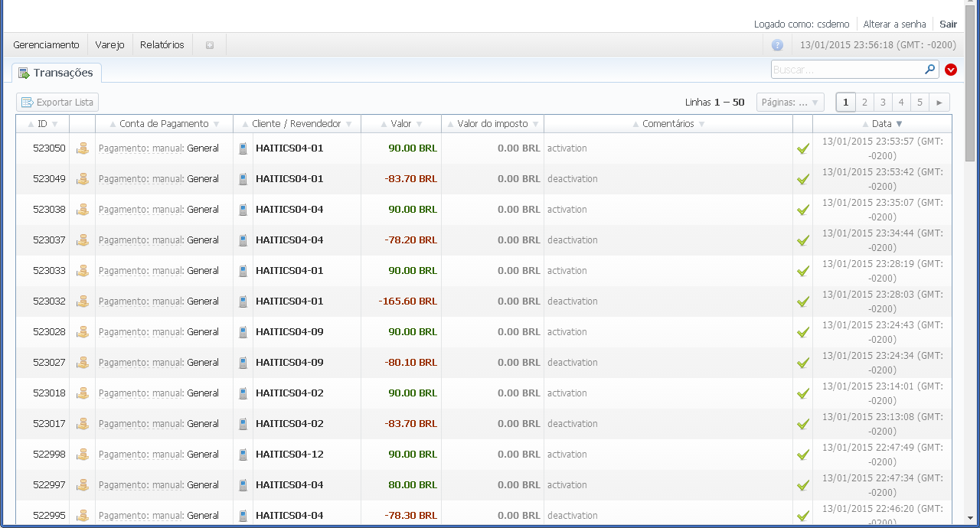Click the deactivation comment in row 523037
This screenshot has height=528, width=980.
click(573, 240)
